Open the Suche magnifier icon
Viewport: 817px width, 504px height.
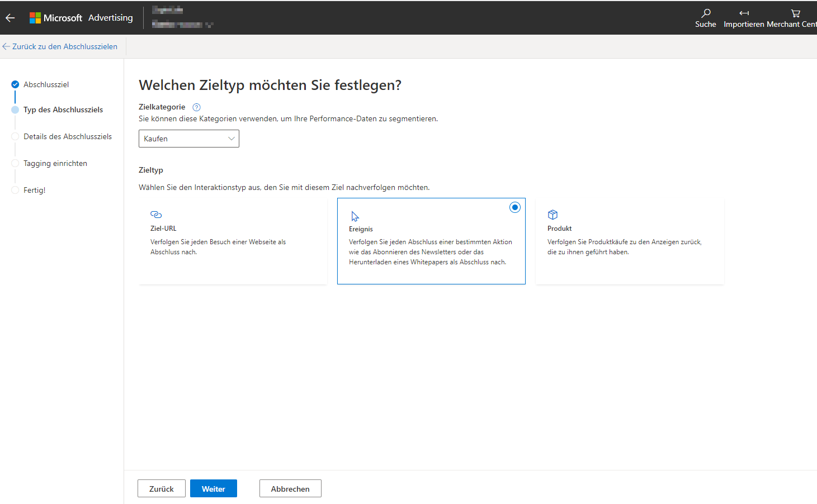(x=706, y=13)
